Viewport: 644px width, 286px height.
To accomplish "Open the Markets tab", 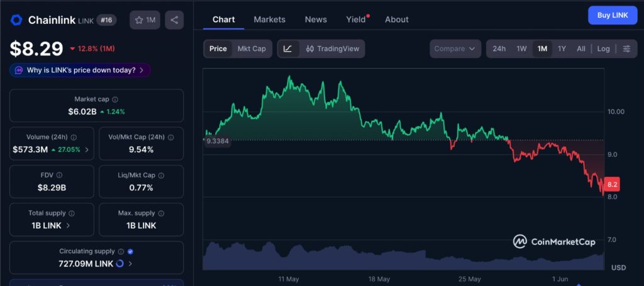I will coord(269,20).
